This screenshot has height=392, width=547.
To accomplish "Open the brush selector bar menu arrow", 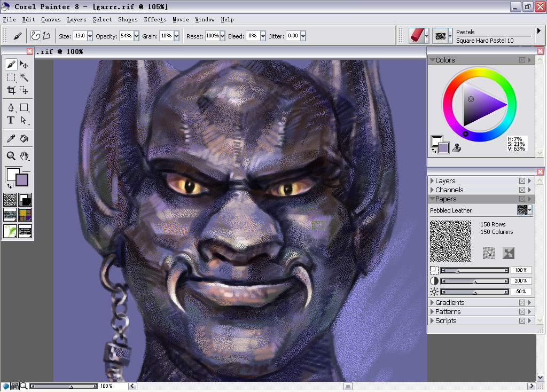I will click(x=539, y=31).
